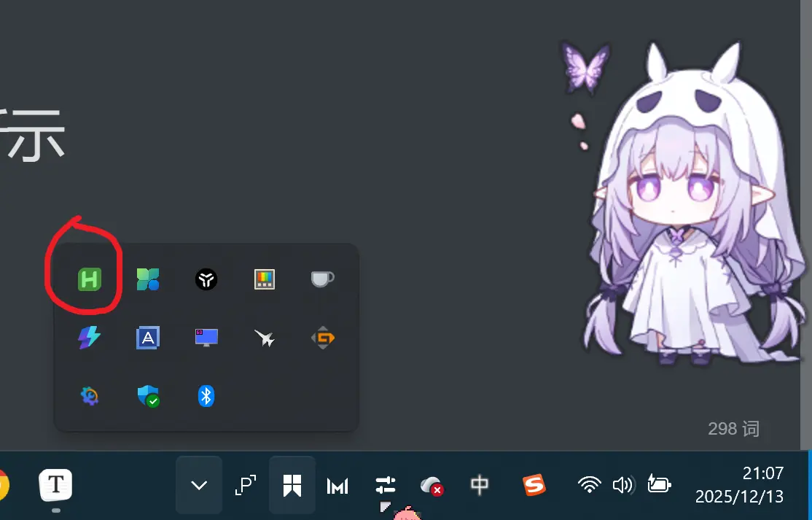Screen dimensions: 812x520
Task: Open the orange G arrows tray icon
Action: [x=323, y=338]
